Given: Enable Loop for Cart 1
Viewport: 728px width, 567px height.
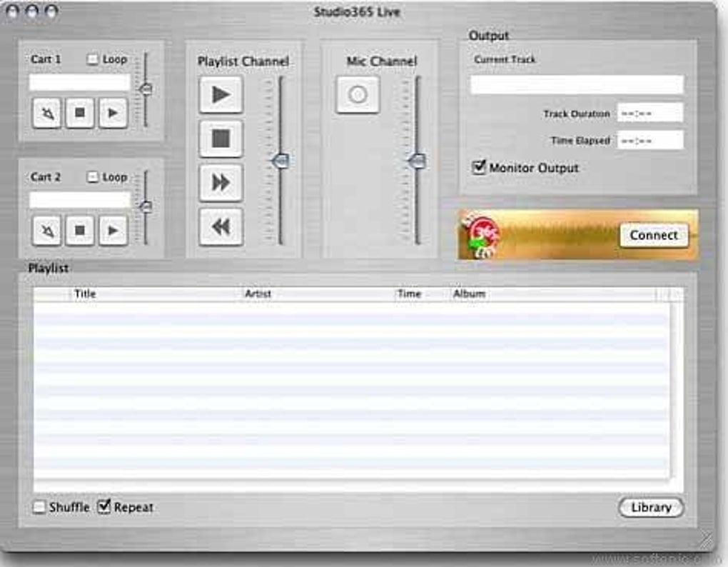Looking at the screenshot, I should pyautogui.click(x=92, y=59).
